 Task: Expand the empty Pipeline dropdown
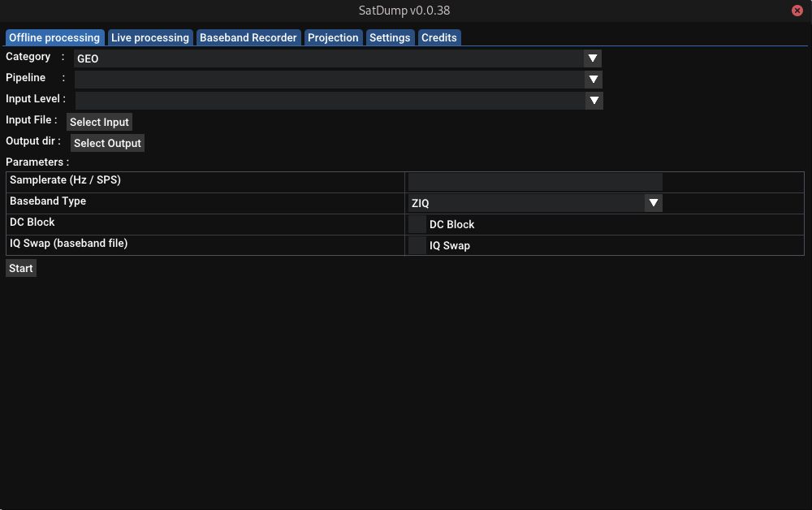pos(333,79)
